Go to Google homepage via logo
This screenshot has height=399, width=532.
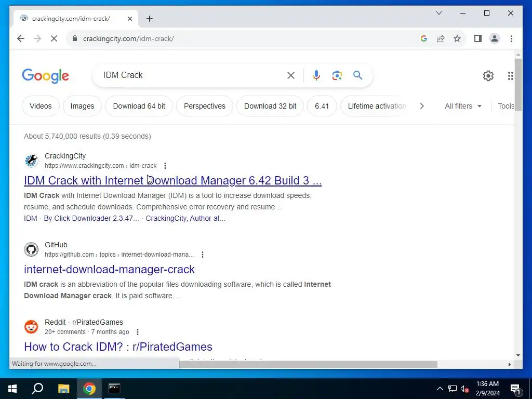click(x=45, y=76)
